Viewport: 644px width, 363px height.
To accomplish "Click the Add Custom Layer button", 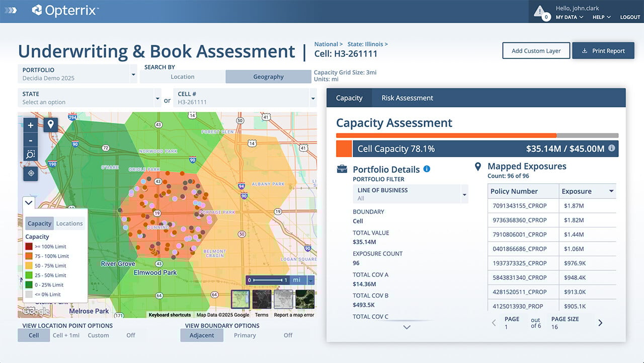I will [536, 50].
